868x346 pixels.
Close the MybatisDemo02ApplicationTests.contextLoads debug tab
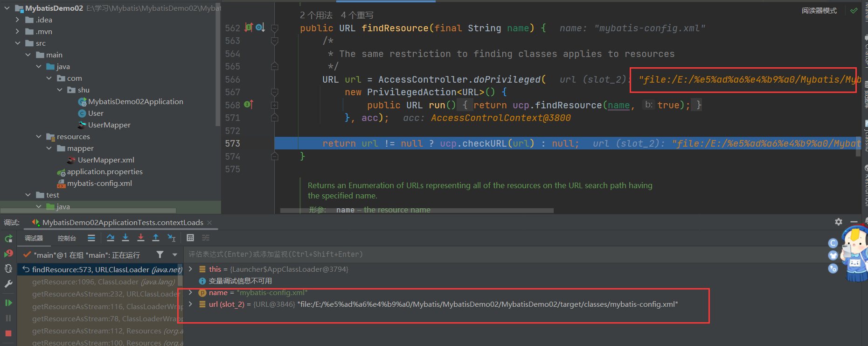click(209, 223)
